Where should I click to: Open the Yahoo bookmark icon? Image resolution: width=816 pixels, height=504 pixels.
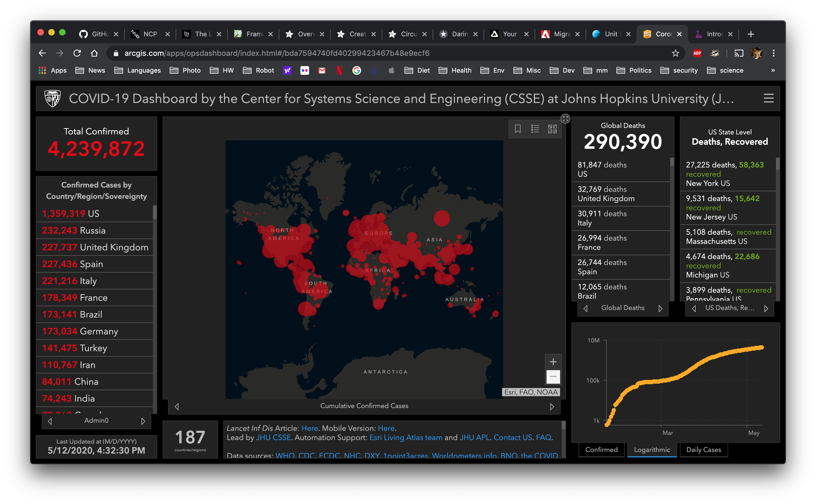coord(287,70)
